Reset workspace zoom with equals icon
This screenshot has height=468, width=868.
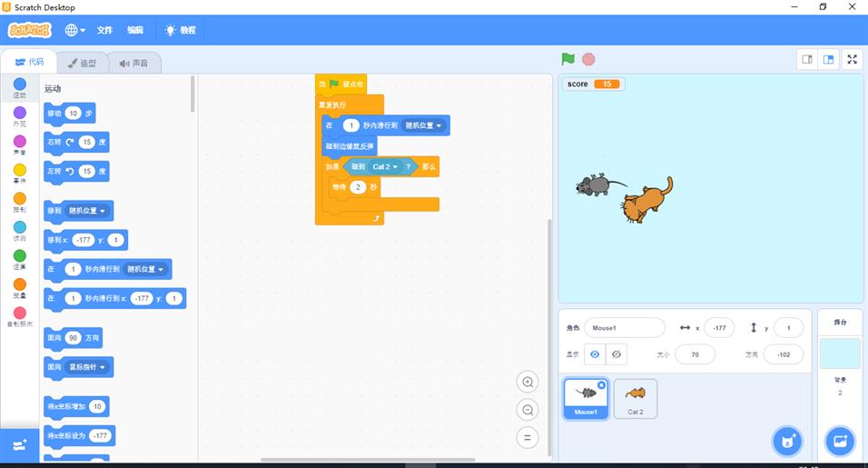pos(528,437)
